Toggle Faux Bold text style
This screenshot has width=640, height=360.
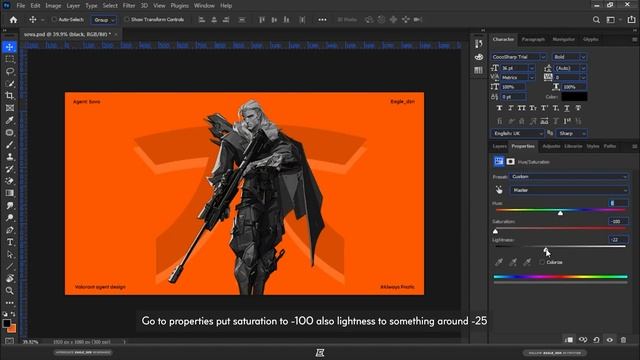tap(499, 108)
